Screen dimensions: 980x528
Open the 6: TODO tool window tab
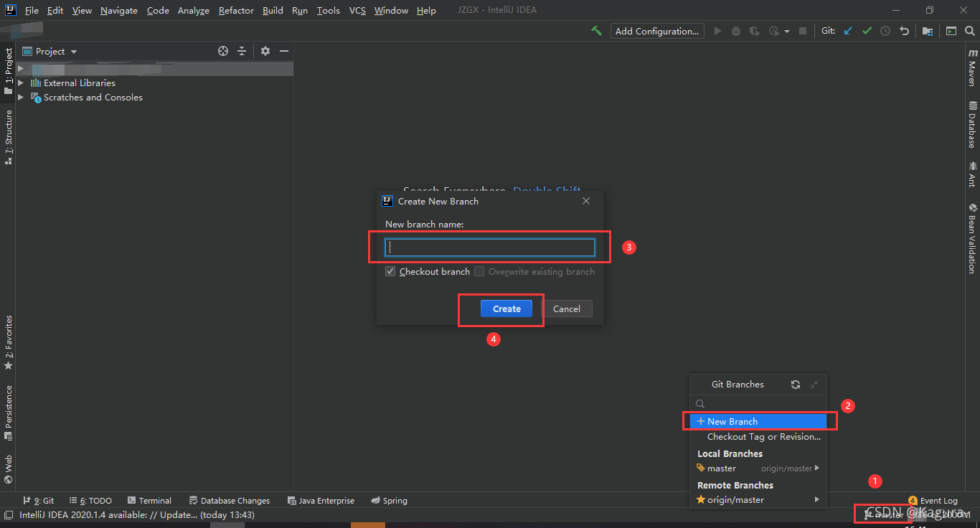(x=90, y=501)
